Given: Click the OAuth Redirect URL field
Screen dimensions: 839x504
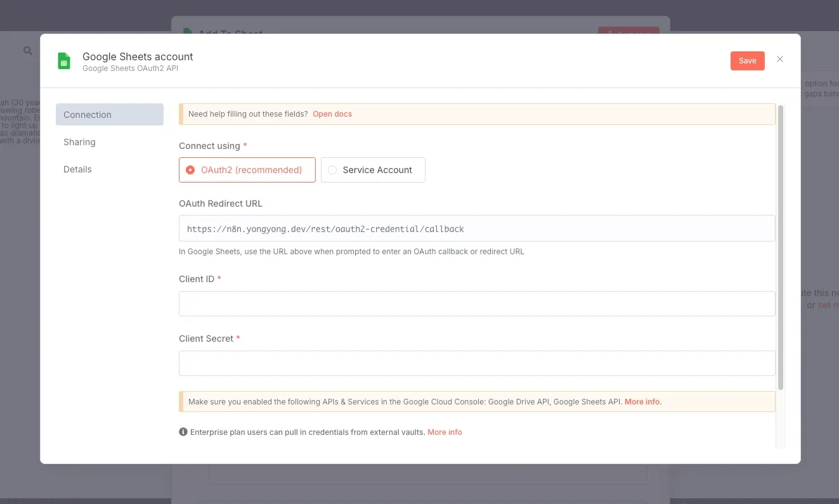Looking at the screenshot, I should pyautogui.click(x=477, y=228).
